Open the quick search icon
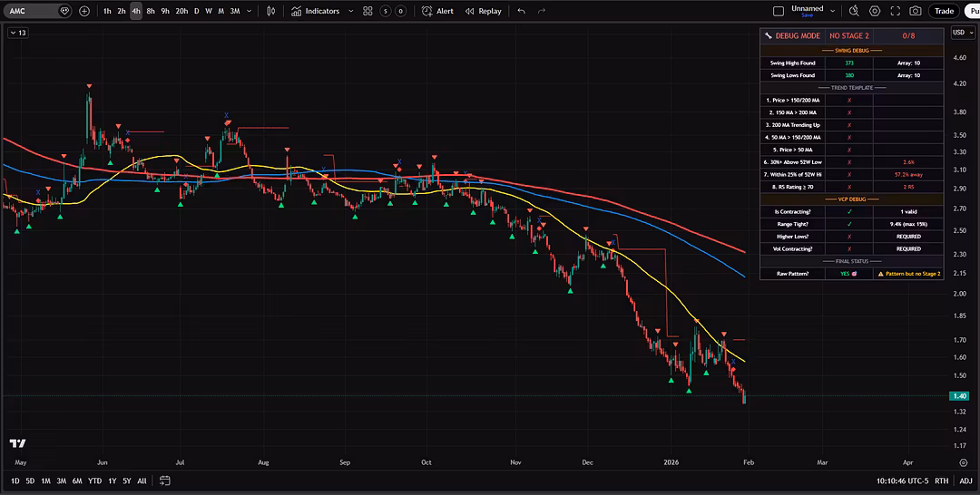This screenshot has width=980, height=495. [x=854, y=11]
